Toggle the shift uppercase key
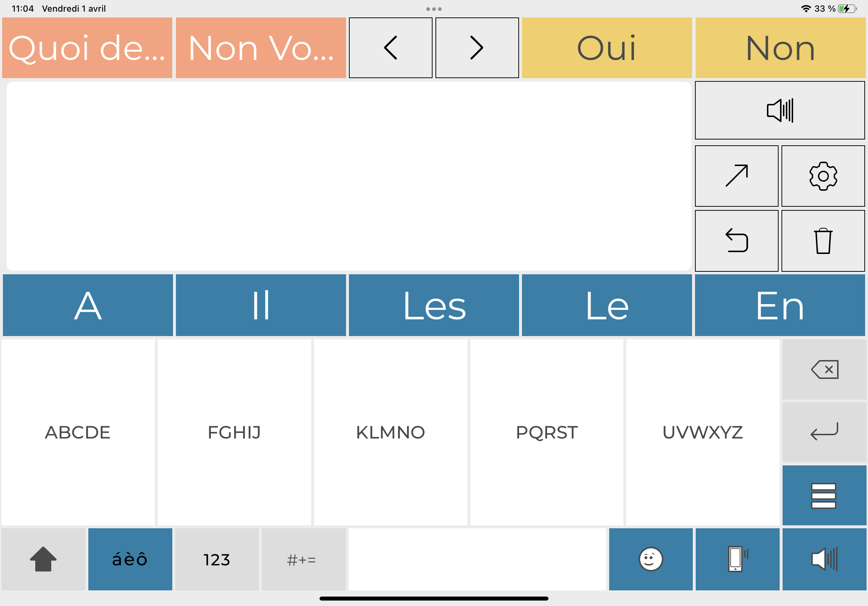 43,559
